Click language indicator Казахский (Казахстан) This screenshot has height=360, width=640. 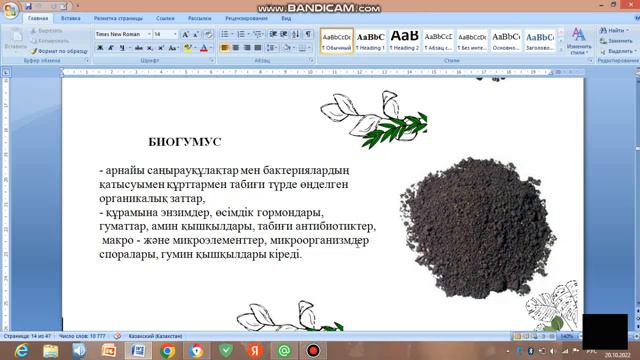tap(155, 336)
